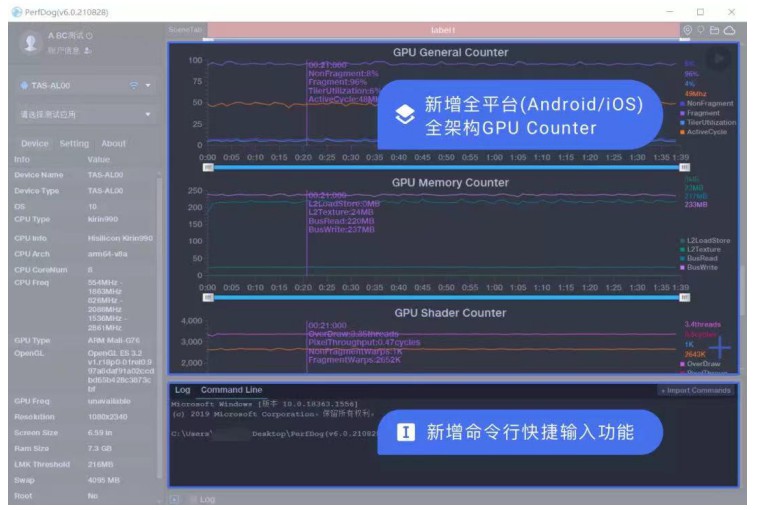Click the user avatar picture
Viewport: 762px width, 510px height.
31,42
